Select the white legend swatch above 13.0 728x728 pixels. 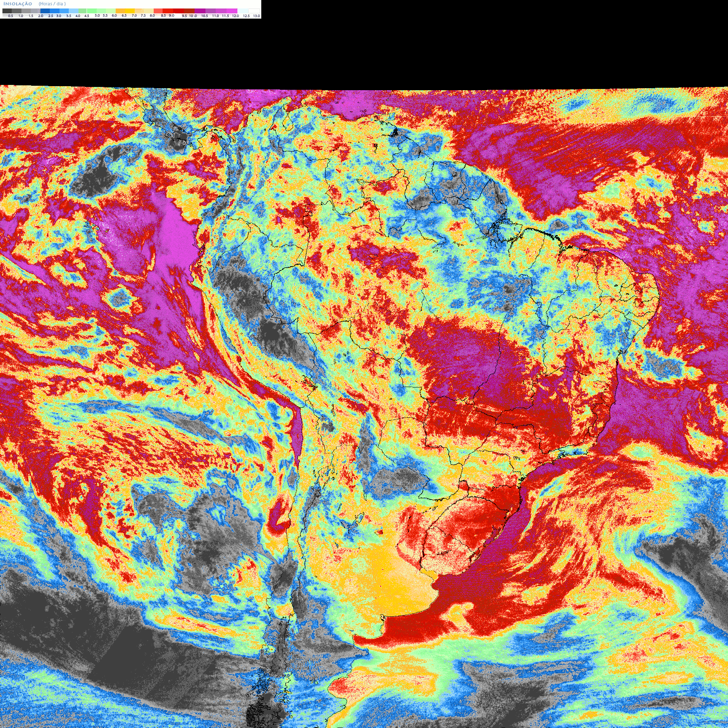[254, 11]
